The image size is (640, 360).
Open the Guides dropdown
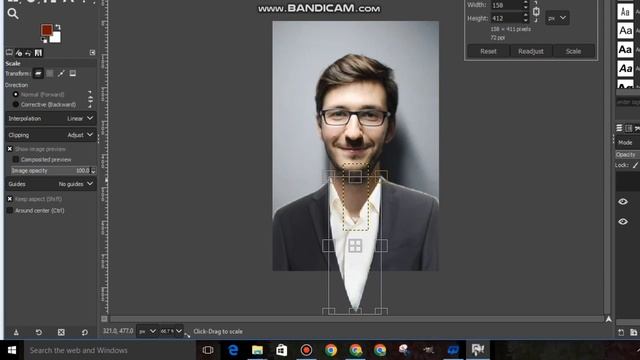tap(51, 184)
